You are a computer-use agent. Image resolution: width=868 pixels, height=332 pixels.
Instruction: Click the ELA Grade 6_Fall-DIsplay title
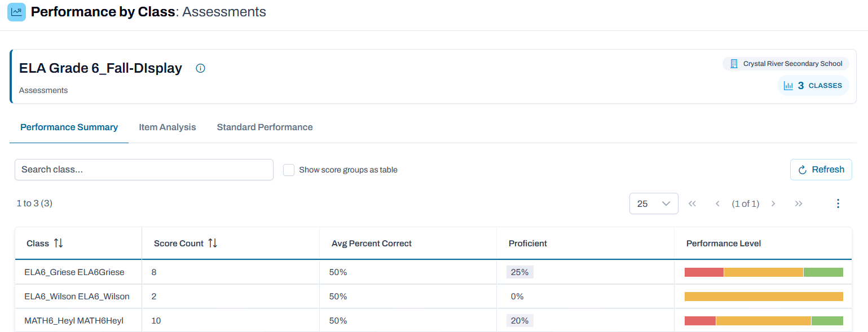pos(100,68)
